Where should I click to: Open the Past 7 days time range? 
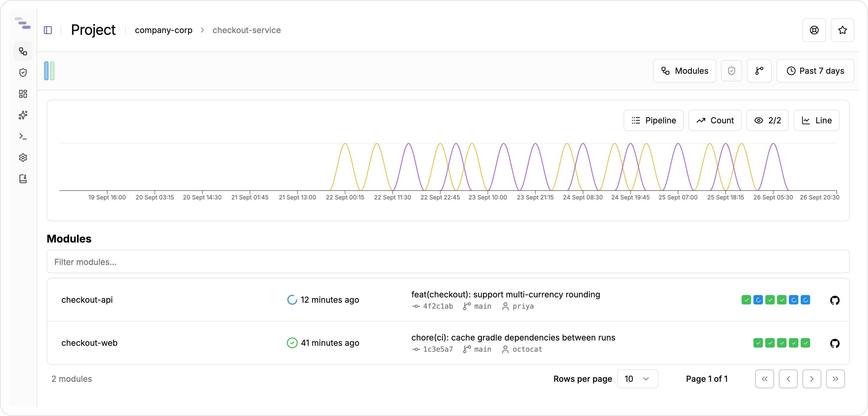(815, 71)
